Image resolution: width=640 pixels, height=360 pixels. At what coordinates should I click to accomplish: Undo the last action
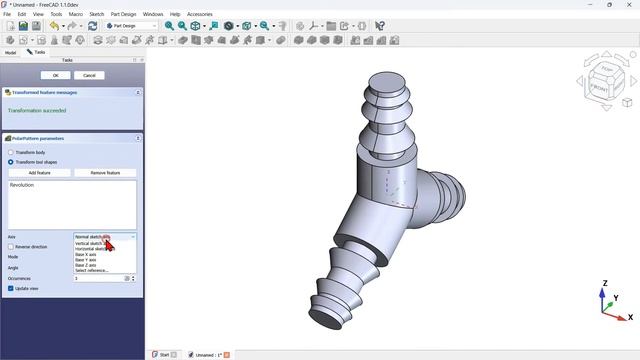54,26
